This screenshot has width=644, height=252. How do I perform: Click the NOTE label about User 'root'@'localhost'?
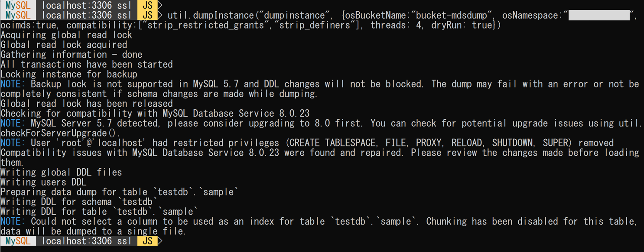pyautogui.click(x=13, y=143)
